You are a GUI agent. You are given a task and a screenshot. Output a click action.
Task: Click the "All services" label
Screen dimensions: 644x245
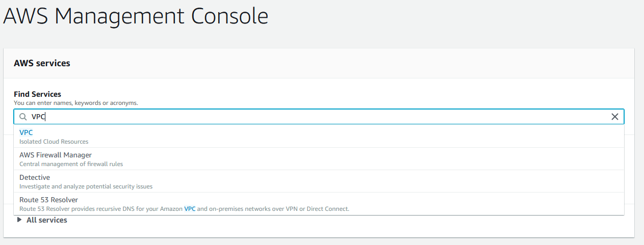[x=47, y=220]
